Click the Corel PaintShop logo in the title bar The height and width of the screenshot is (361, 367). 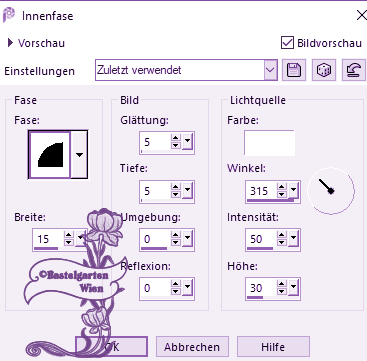pos(9,15)
